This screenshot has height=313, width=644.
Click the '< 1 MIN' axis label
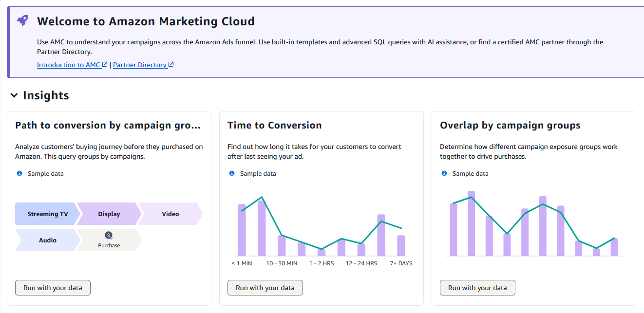242,263
